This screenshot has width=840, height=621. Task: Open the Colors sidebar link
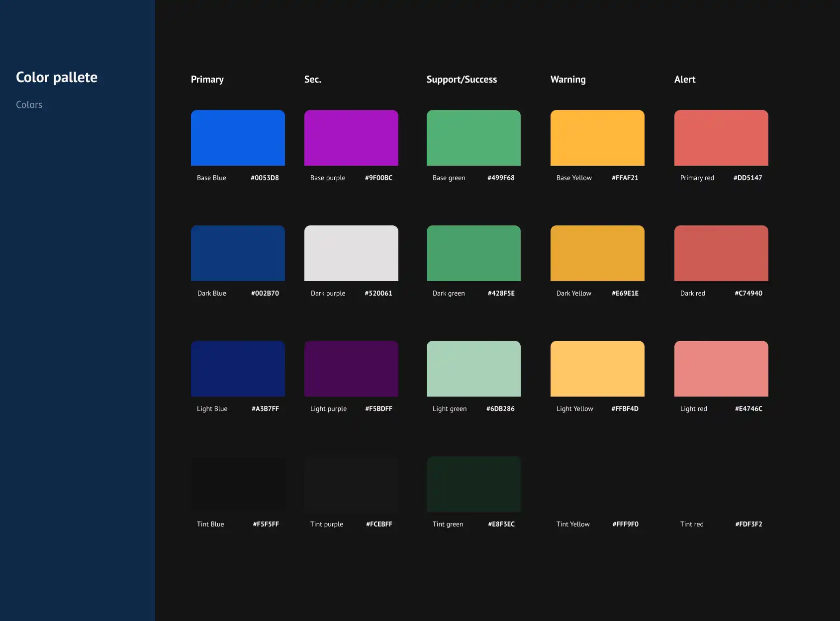tap(29, 105)
